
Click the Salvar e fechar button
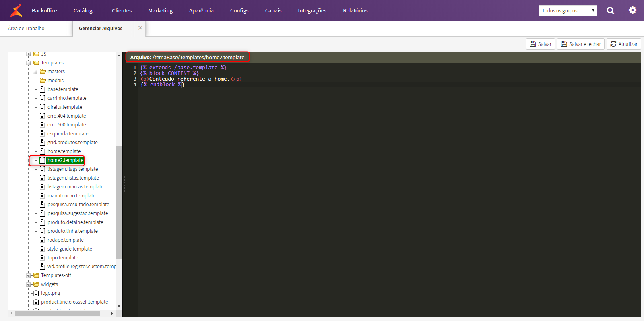tap(581, 44)
